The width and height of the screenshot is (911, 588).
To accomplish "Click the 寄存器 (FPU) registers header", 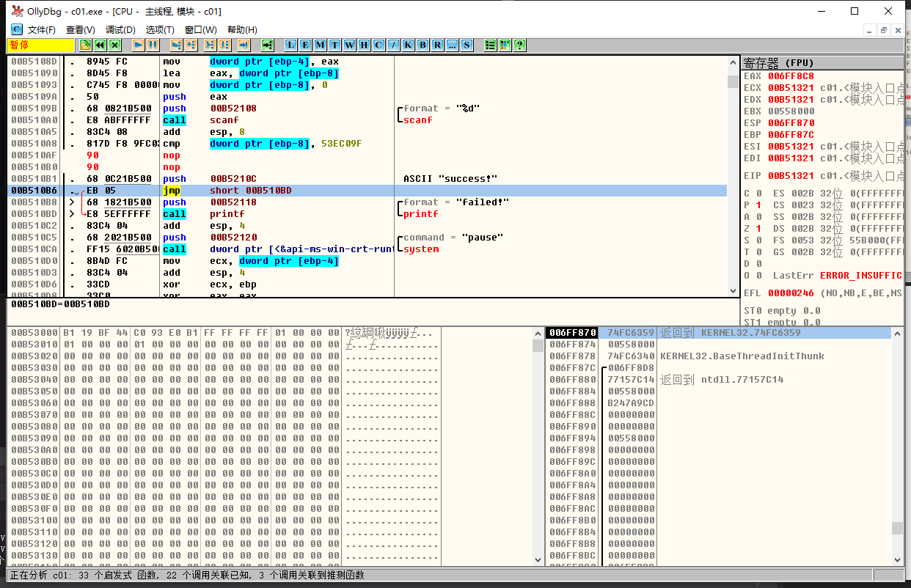I will [x=822, y=62].
